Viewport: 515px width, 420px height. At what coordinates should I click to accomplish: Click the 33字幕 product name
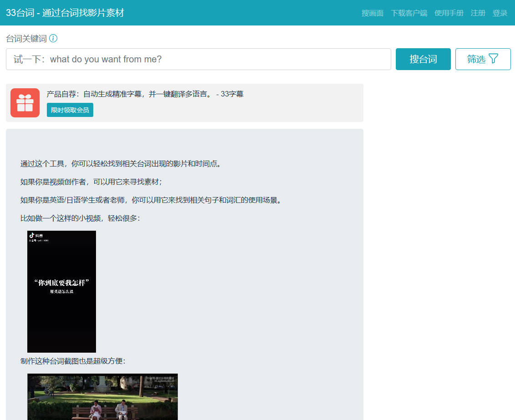coord(232,94)
